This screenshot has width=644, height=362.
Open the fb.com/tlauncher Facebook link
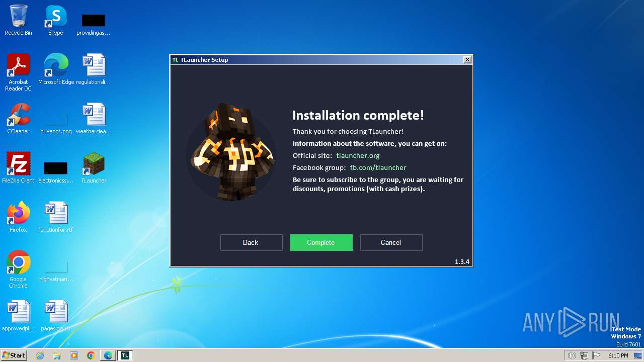click(378, 167)
